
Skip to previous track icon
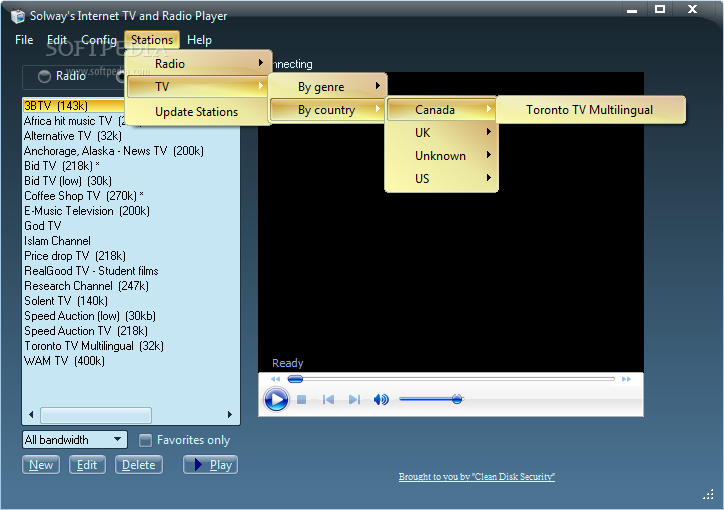pyautogui.click(x=328, y=399)
